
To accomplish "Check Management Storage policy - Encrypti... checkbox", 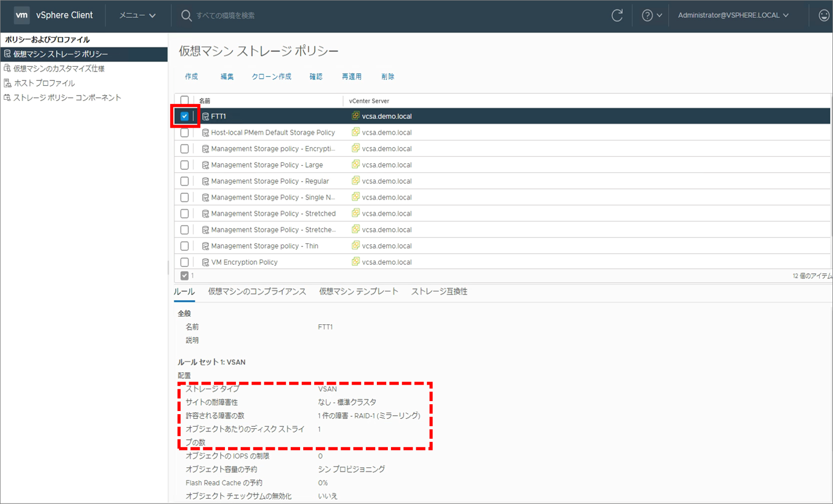I will click(x=184, y=149).
